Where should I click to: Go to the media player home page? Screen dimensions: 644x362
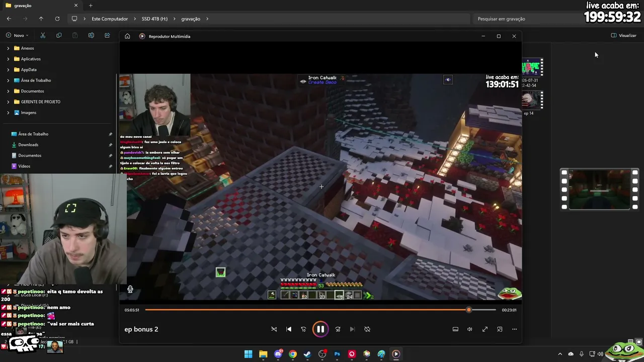point(127,36)
